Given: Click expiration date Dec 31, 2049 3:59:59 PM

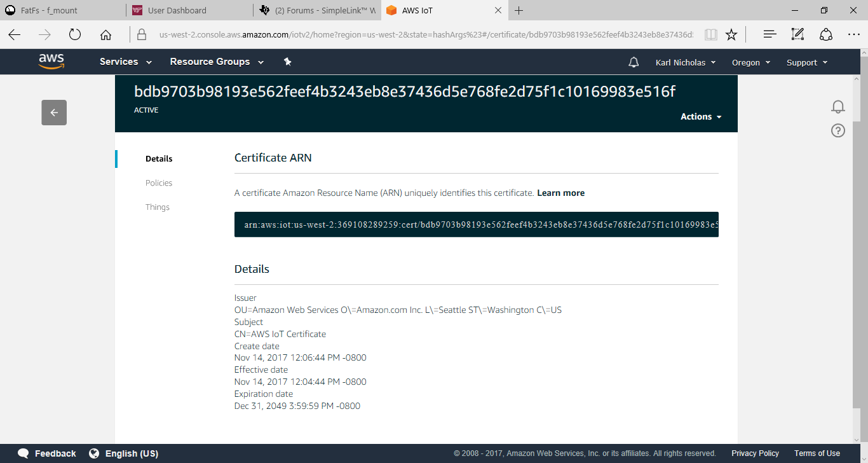Looking at the screenshot, I should 297,406.
